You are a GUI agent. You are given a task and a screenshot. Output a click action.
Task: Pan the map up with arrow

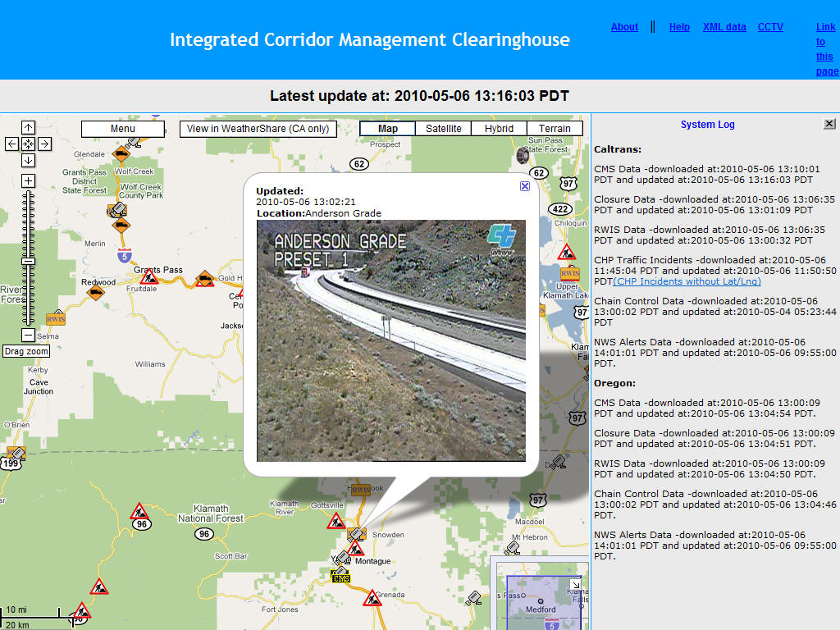click(28, 127)
